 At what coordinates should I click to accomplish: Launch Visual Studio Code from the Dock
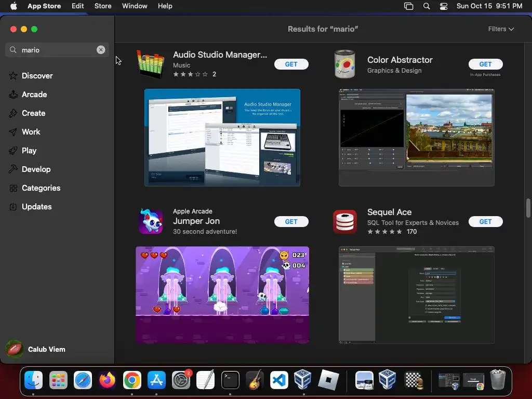279,380
